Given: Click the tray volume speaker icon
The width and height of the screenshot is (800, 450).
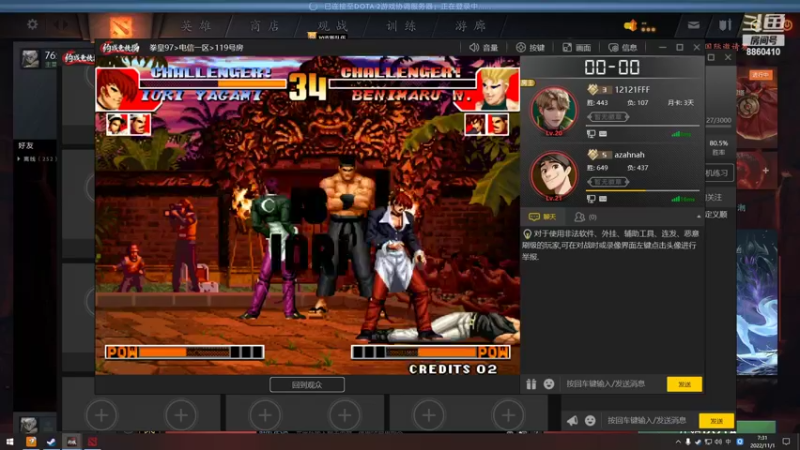Looking at the screenshot, I should [718, 442].
